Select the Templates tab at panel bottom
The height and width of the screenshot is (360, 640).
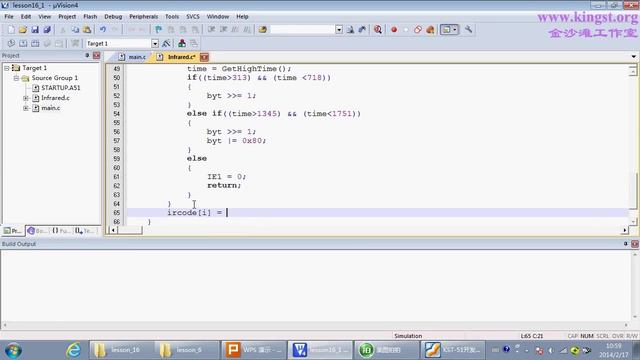tap(85, 231)
